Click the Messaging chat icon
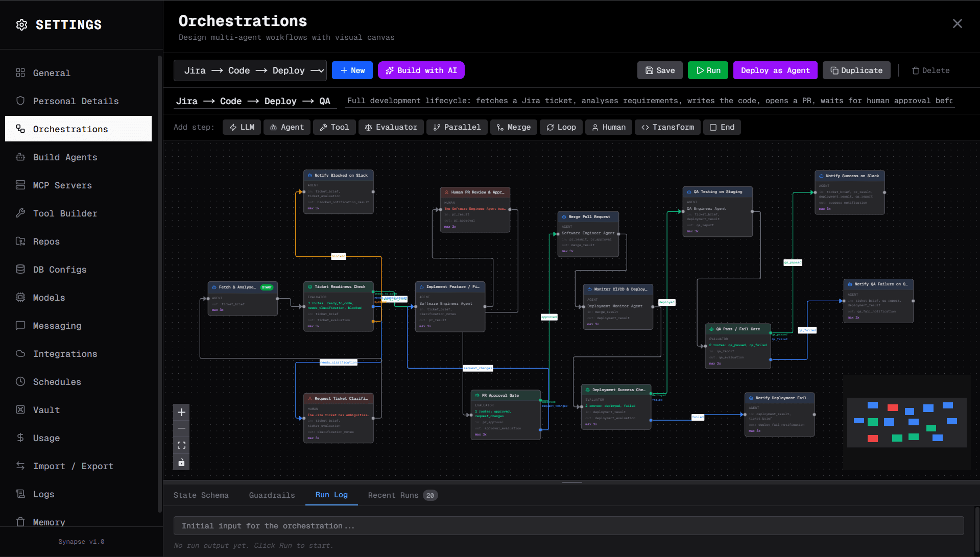This screenshot has width=980, height=557. (20, 325)
